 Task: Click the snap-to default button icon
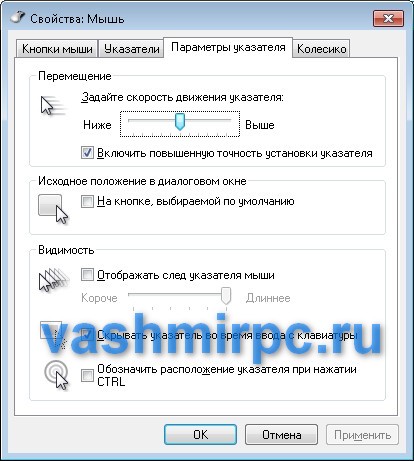(53, 209)
